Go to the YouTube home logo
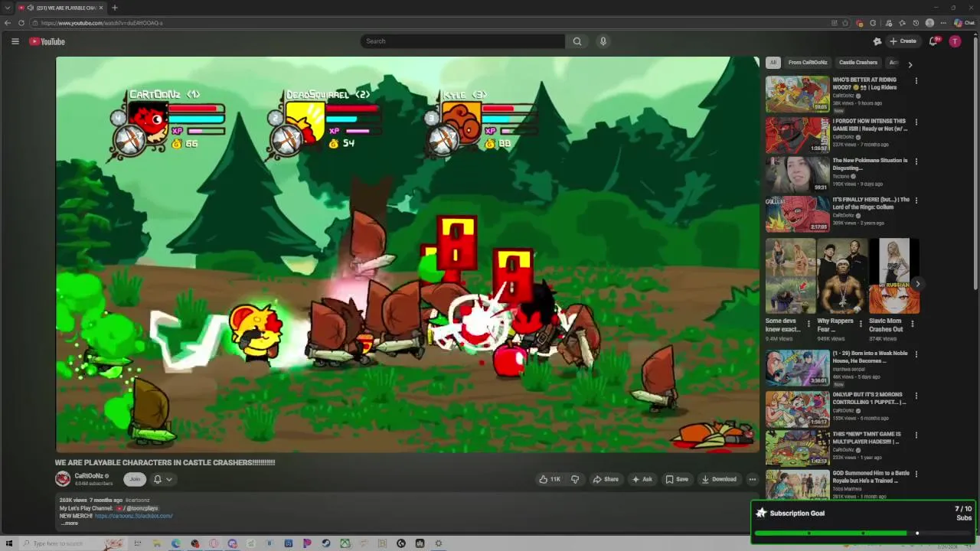Image resolution: width=980 pixels, height=551 pixels. 47,41
